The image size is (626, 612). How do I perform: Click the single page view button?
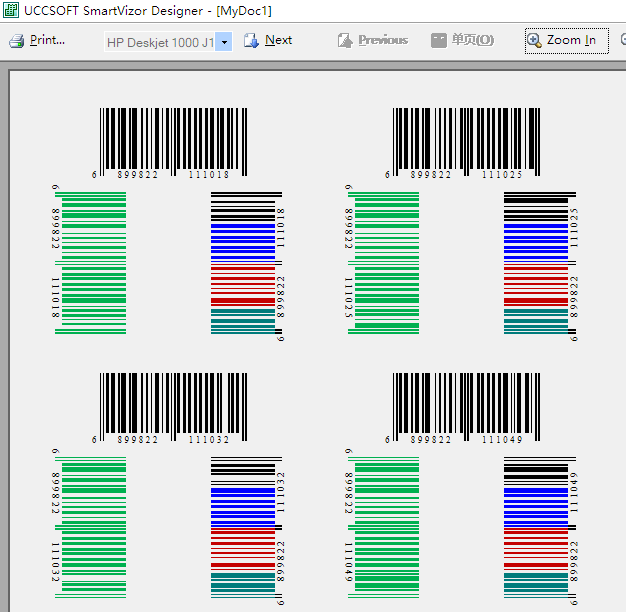462,40
